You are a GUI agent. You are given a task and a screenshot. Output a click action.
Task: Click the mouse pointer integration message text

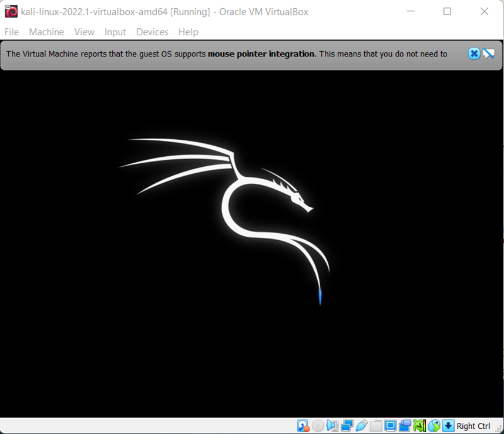click(227, 53)
